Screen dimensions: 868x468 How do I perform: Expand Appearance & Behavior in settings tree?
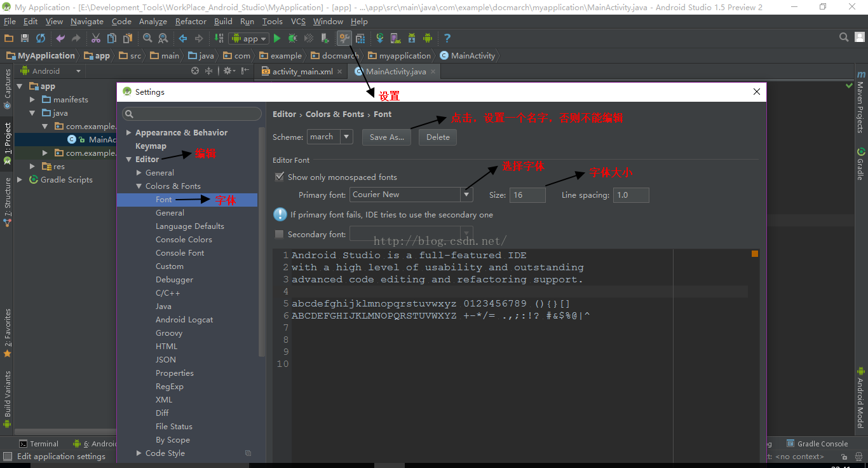(129, 133)
